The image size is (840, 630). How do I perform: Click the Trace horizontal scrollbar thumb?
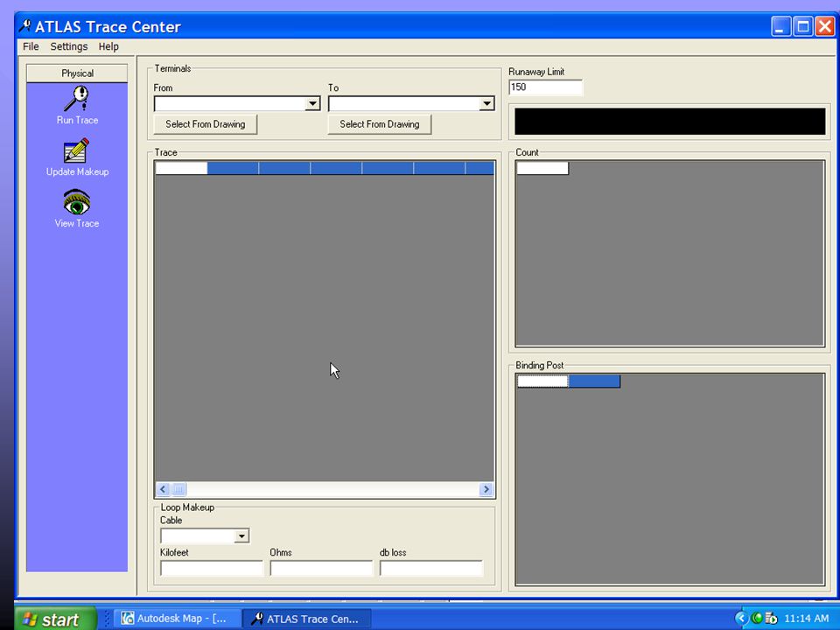[178, 489]
